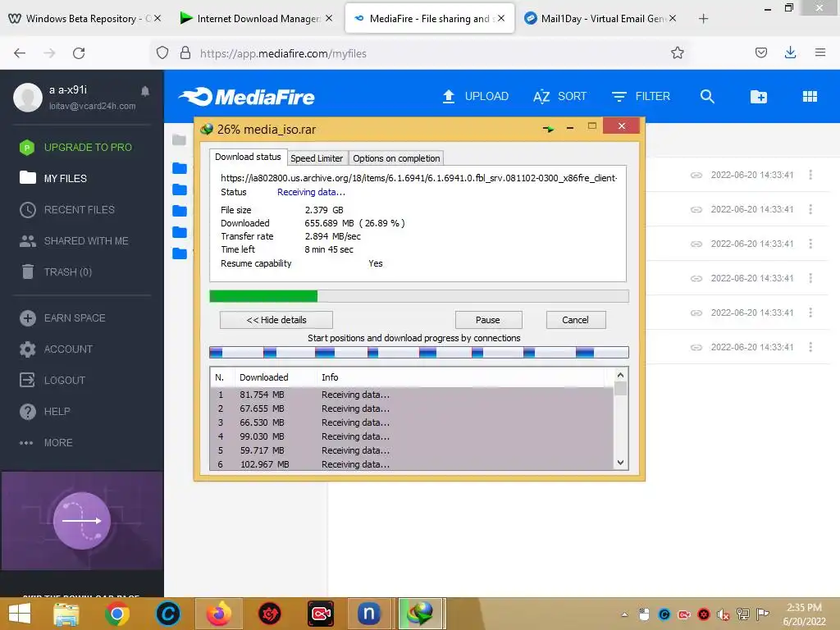840x630 pixels.
Task: Open the three-dot menu of first file row
Action: 810,175
